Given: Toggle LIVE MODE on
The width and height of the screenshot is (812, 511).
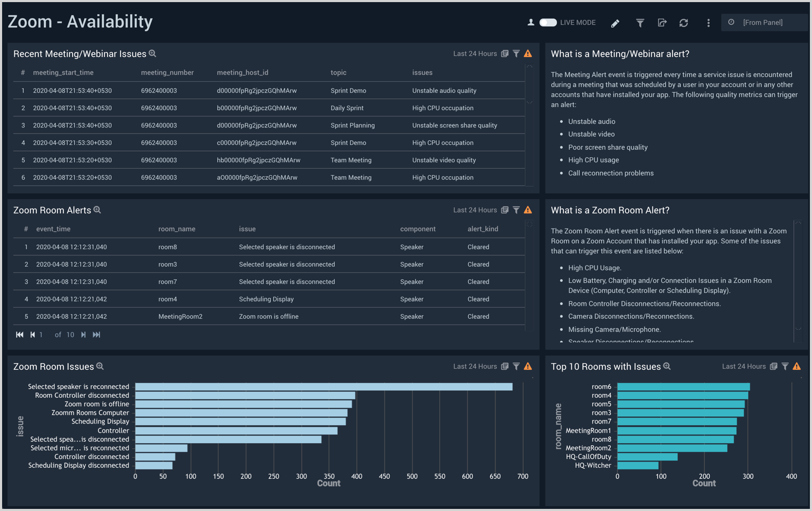Looking at the screenshot, I should coord(548,23).
